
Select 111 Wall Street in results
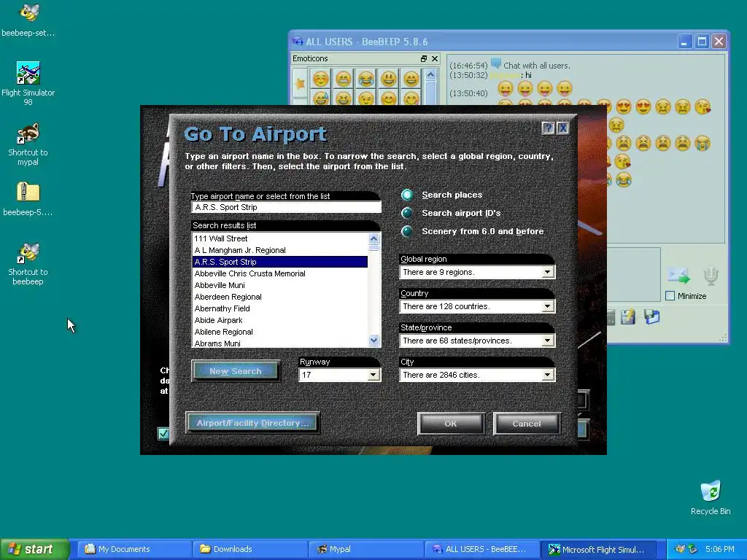click(280, 238)
